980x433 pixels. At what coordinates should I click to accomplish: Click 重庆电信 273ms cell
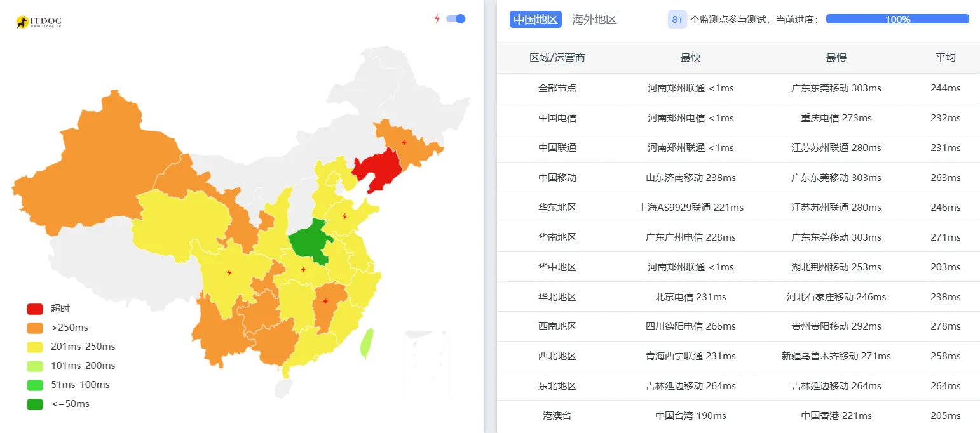click(x=836, y=118)
